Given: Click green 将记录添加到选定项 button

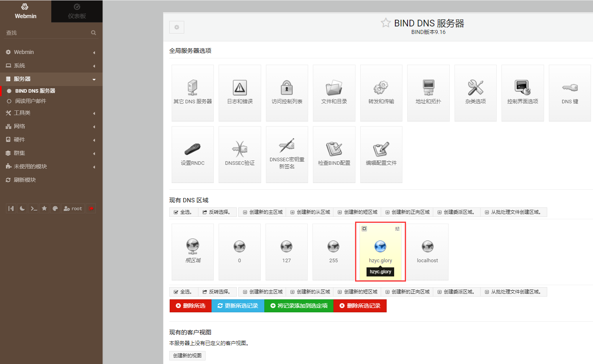Looking at the screenshot, I should click(x=299, y=306).
